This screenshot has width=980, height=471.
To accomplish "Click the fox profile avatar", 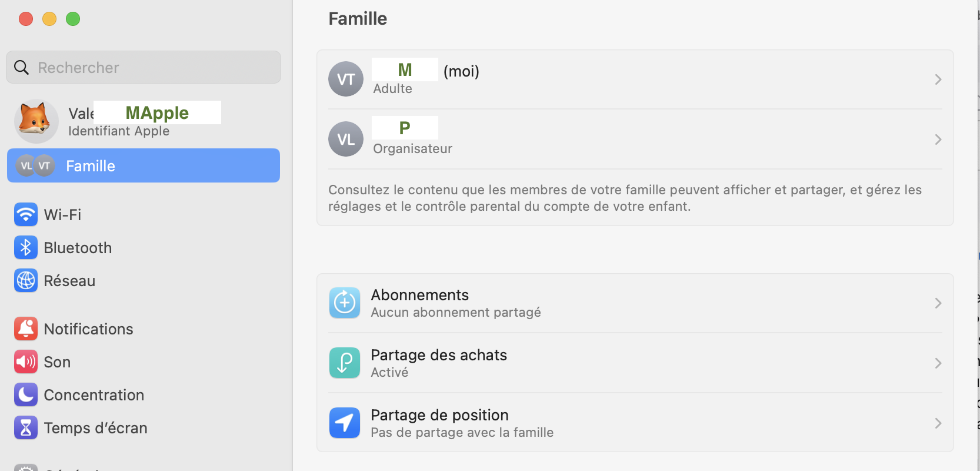I will click(36, 121).
